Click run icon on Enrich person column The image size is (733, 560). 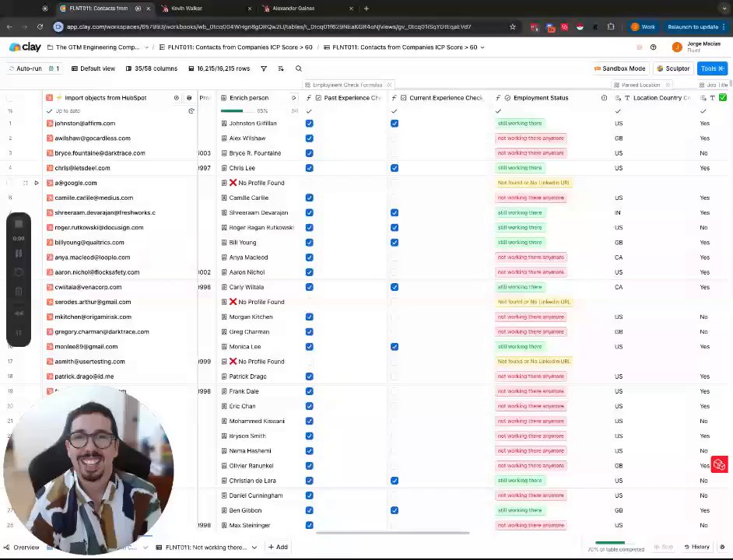(293, 98)
